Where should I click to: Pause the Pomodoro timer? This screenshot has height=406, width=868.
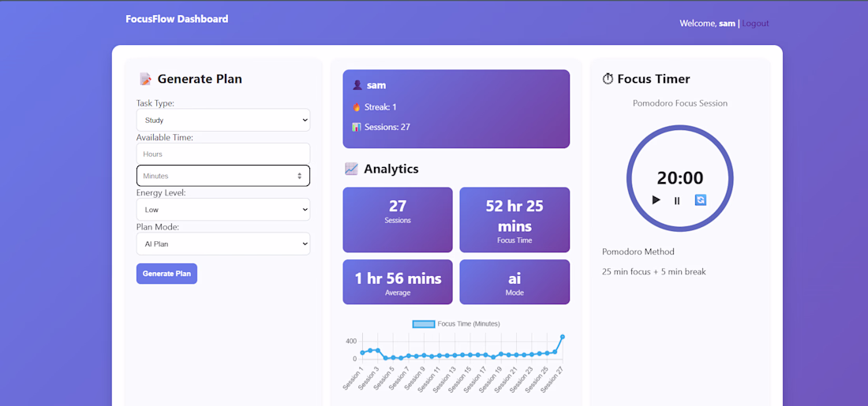tap(677, 201)
